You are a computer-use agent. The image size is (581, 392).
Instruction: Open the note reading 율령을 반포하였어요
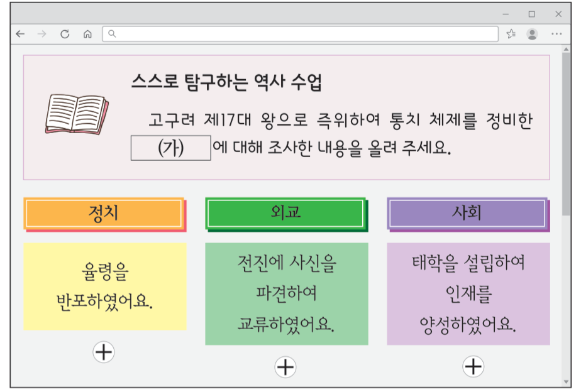coord(106,285)
